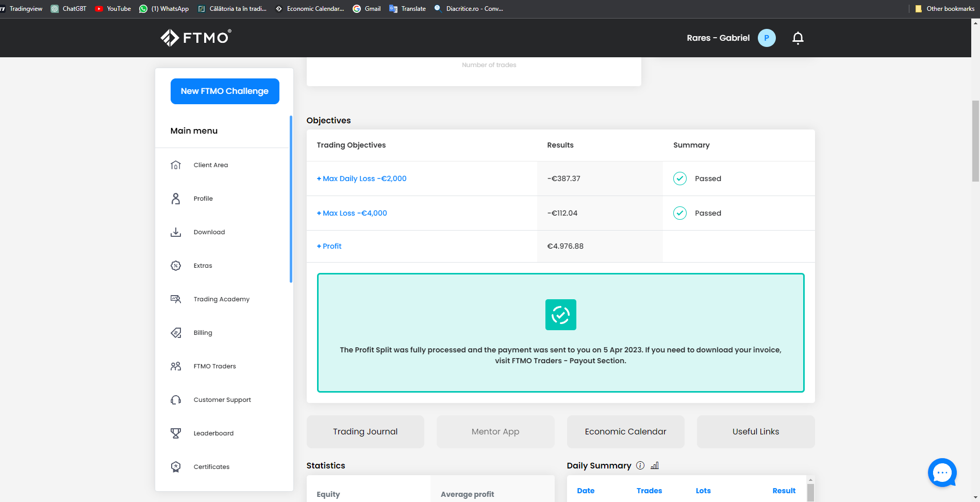The width and height of the screenshot is (980, 502).
Task: Click the profit split processed check icon
Action: coord(561,315)
